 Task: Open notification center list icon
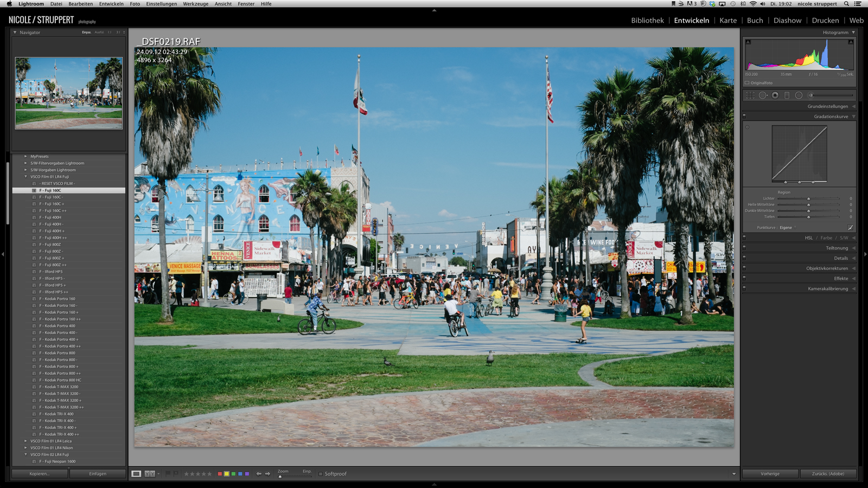[x=858, y=4]
